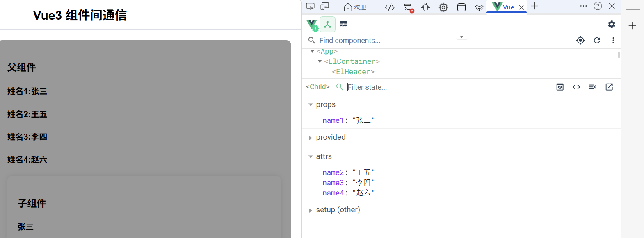This screenshot has width=644, height=238.
Task: Open the Elements panel code icon
Action: (390, 7)
